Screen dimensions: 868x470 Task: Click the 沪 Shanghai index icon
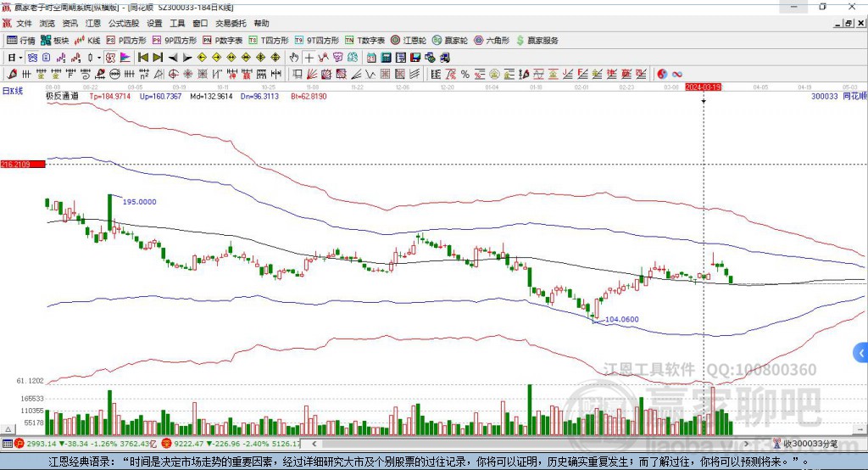[20, 444]
